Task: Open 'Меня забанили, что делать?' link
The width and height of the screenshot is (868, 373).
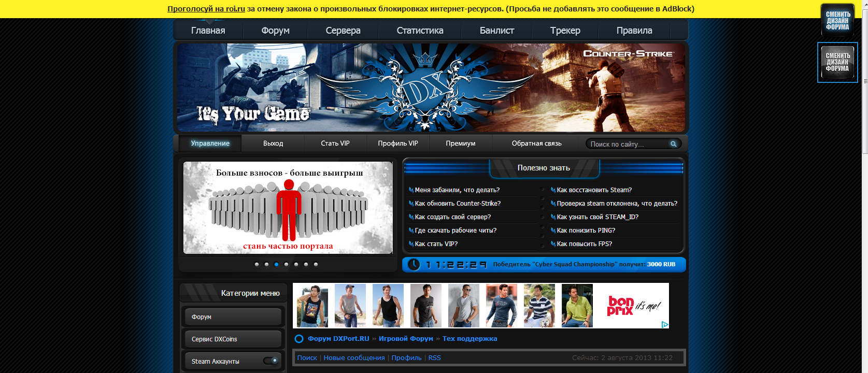Action: click(457, 190)
